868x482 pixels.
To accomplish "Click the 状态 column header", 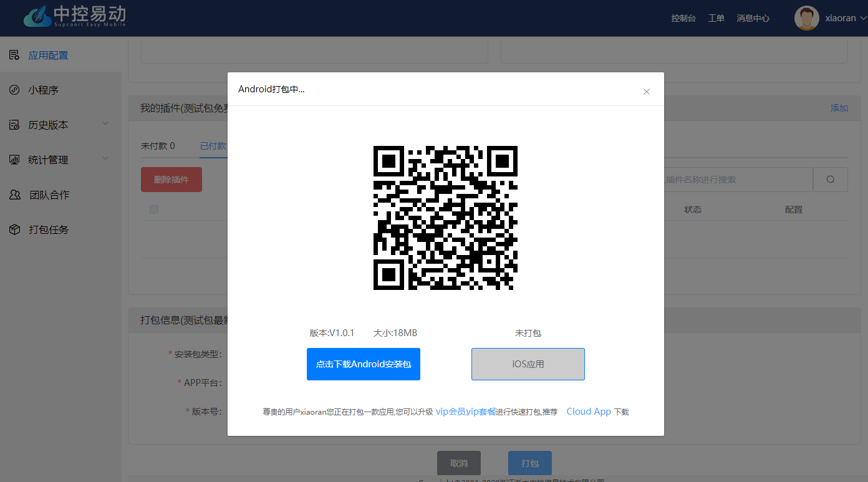I will click(693, 210).
